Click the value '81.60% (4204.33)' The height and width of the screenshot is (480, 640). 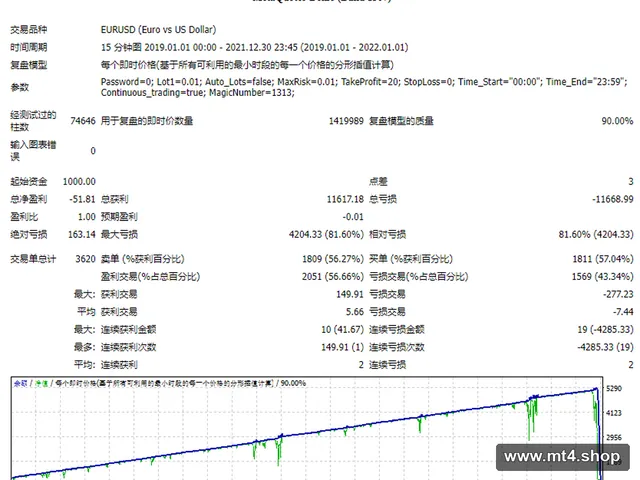(x=596, y=235)
